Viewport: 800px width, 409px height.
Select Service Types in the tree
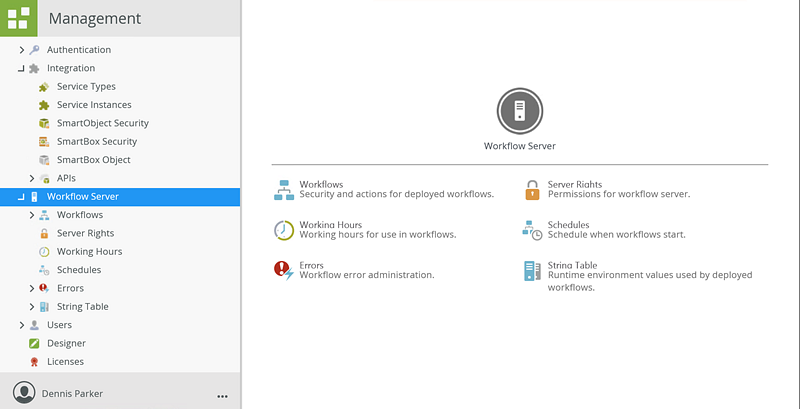point(86,87)
